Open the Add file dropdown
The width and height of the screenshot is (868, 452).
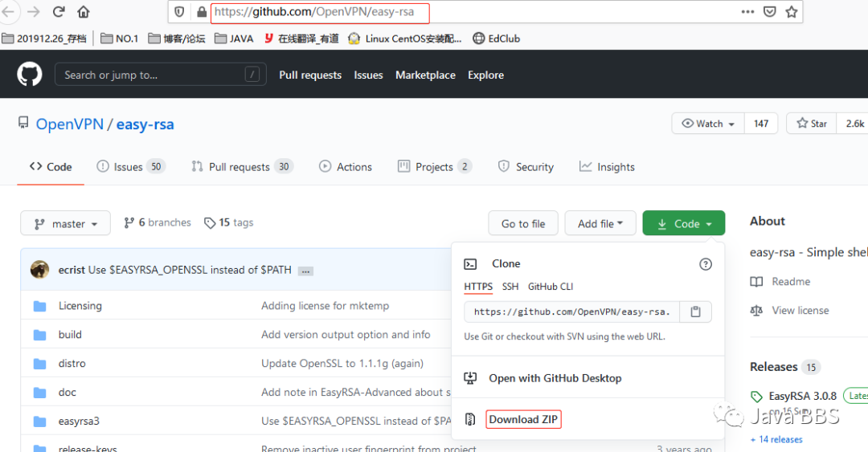coord(600,223)
